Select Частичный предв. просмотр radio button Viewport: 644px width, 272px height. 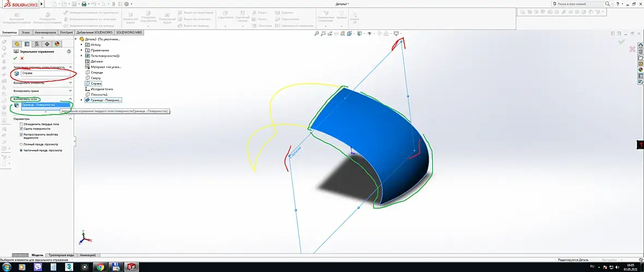[x=21, y=150]
